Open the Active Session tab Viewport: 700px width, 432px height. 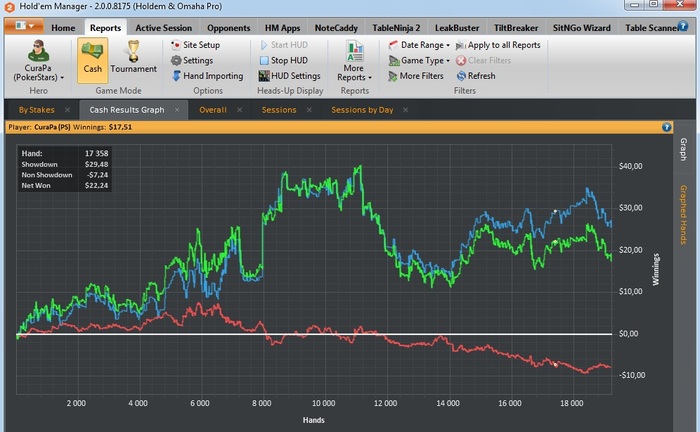pos(163,28)
